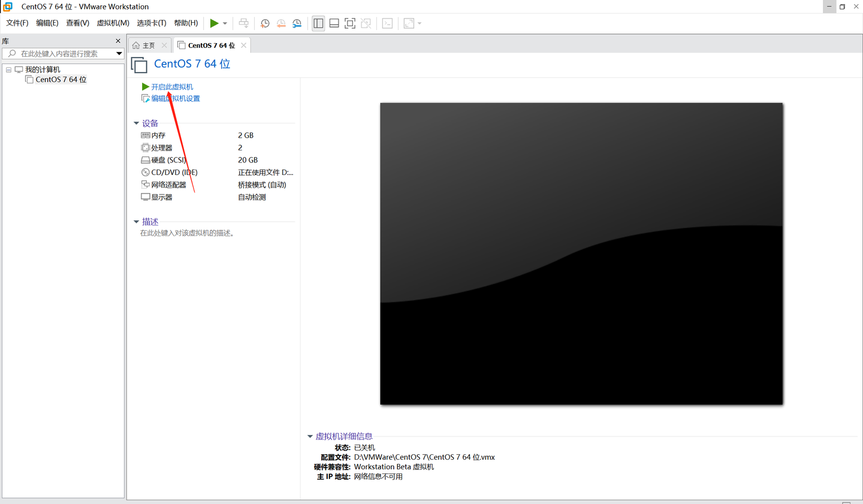Open the power options dropdown arrow
Screen dimensions: 863x504
[x=224, y=23]
